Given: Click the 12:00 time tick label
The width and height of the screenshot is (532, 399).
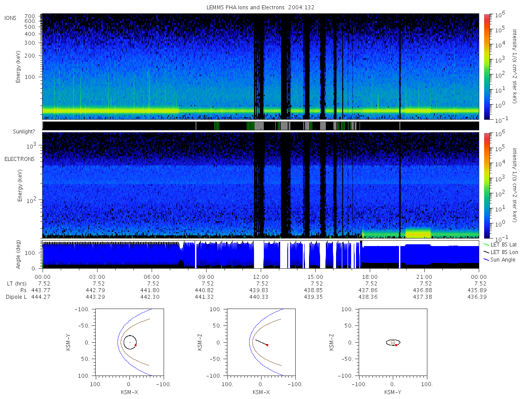Looking at the screenshot, I should pos(261,277).
